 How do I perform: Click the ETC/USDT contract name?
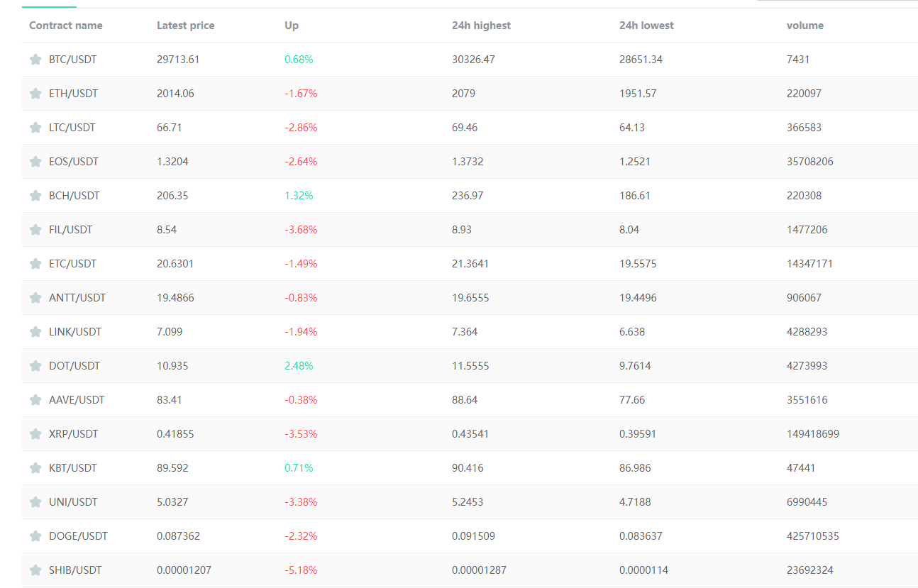click(x=72, y=264)
